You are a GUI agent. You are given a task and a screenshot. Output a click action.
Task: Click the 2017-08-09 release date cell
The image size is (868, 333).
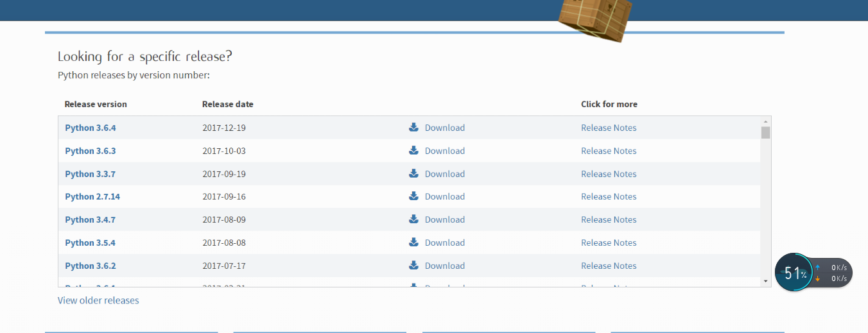(x=224, y=219)
